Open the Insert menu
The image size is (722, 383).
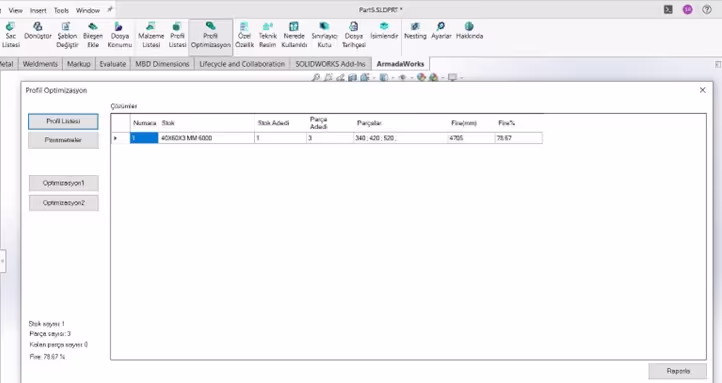point(38,10)
